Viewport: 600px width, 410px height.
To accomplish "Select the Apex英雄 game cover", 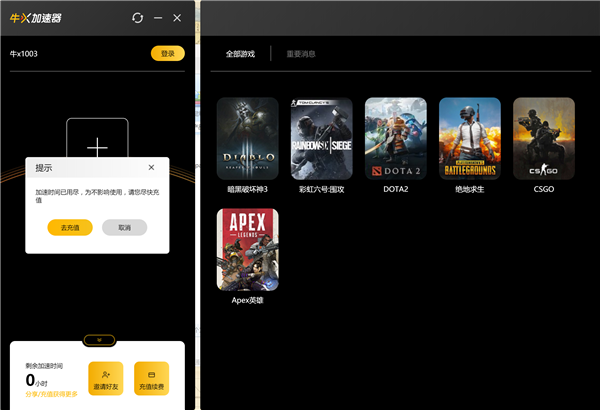I will [248, 250].
